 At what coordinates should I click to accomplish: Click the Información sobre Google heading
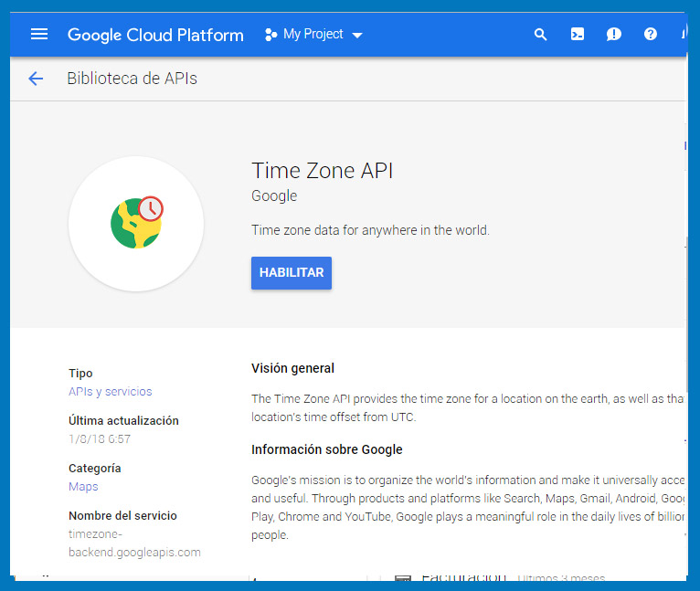click(x=327, y=449)
